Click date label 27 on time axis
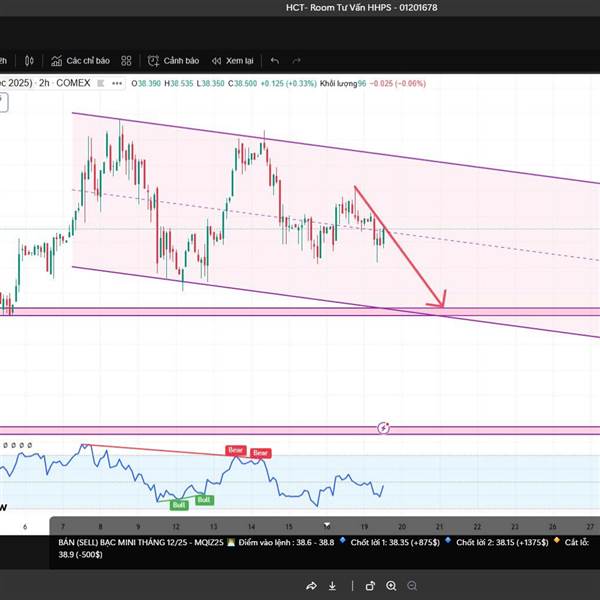 (590, 527)
